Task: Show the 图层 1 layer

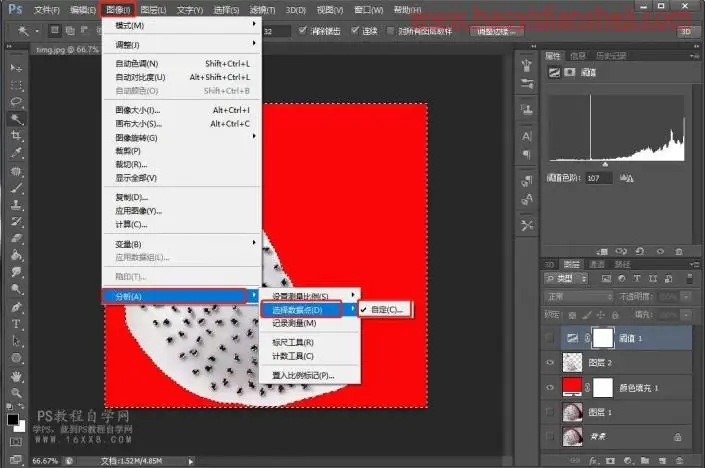Action: (549, 412)
